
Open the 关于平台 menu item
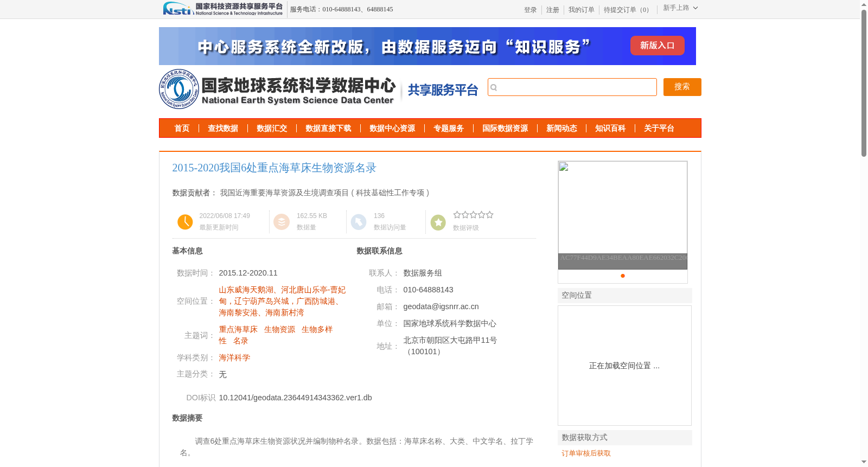(x=659, y=129)
